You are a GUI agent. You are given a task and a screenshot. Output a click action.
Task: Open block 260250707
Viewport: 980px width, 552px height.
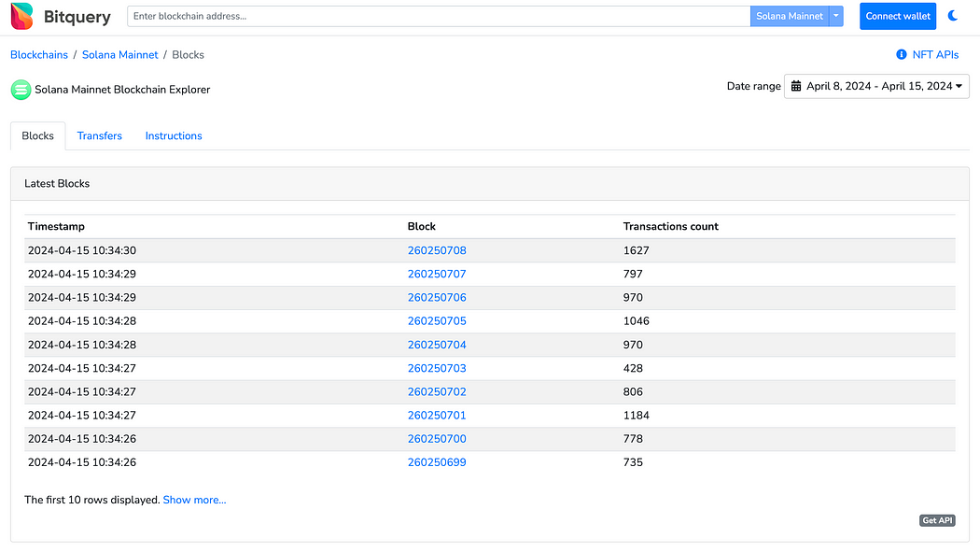pos(437,274)
